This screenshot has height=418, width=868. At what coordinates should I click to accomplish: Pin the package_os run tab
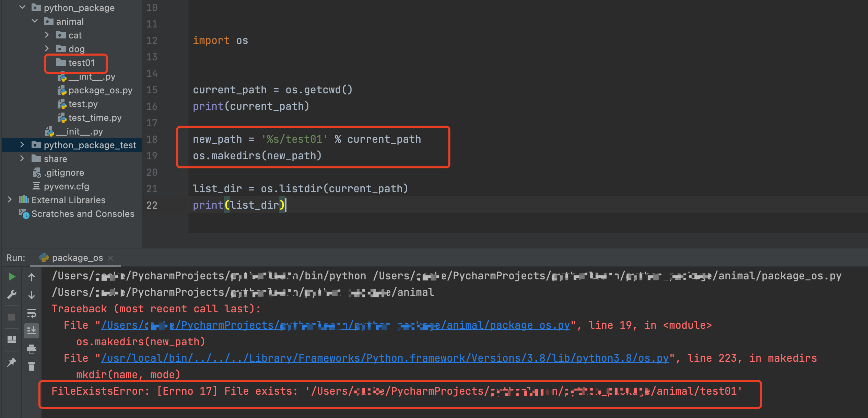(12, 362)
